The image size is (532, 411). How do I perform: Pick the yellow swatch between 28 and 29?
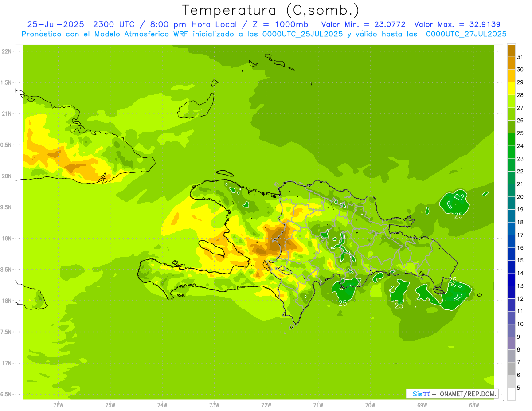tap(511, 89)
